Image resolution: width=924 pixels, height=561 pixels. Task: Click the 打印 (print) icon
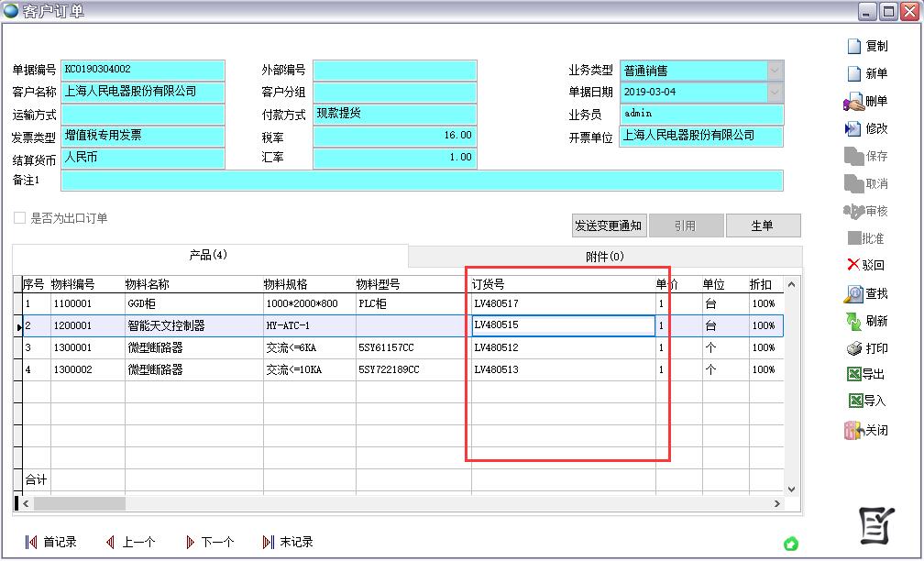point(853,348)
